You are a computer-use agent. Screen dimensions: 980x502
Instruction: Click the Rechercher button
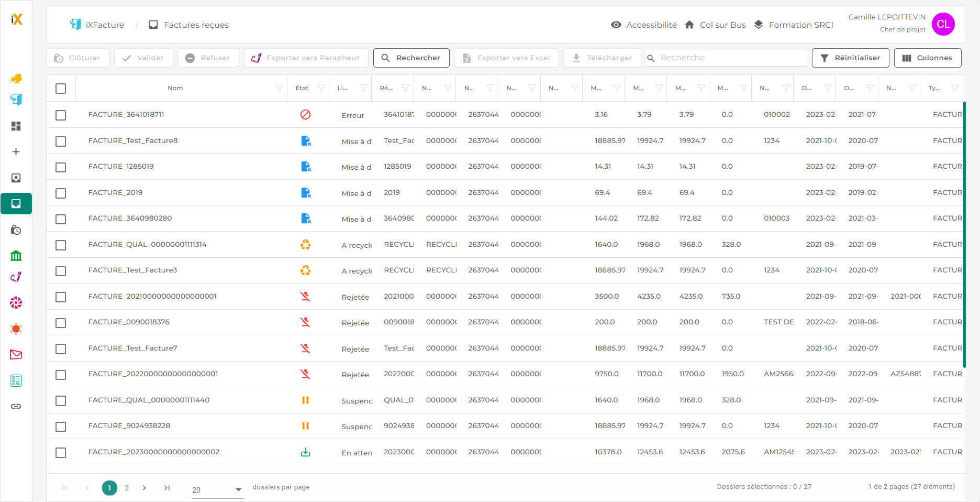pyautogui.click(x=411, y=58)
